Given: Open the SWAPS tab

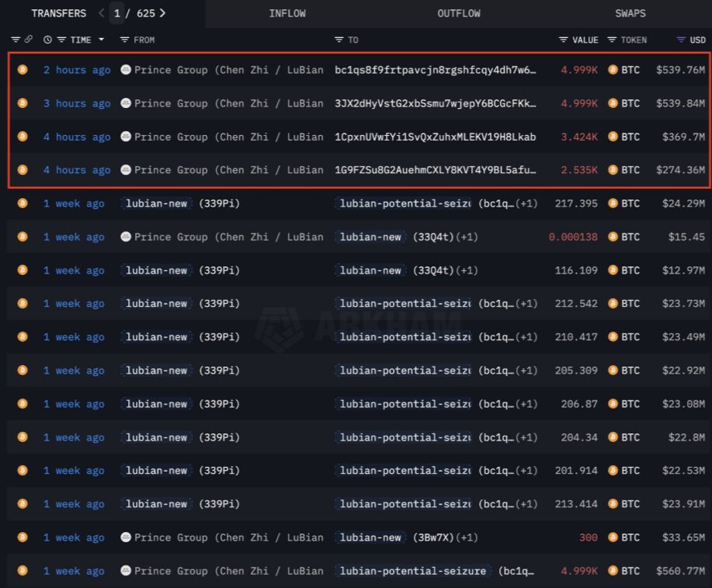Looking at the screenshot, I should (x=630, y=13).
